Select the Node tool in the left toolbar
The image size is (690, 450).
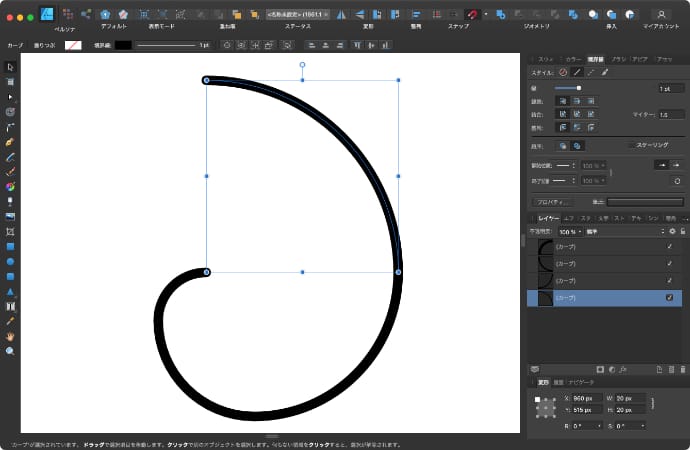[x=10, y=97]
